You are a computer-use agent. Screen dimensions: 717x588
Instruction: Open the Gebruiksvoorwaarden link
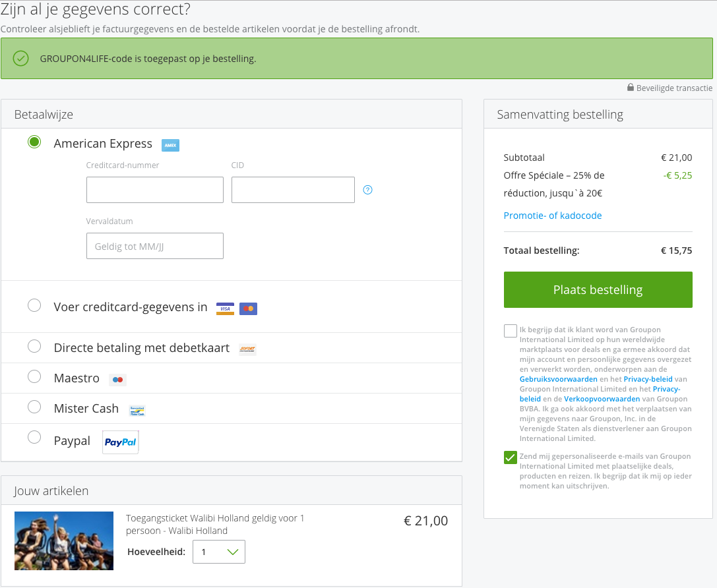(558, 380)
